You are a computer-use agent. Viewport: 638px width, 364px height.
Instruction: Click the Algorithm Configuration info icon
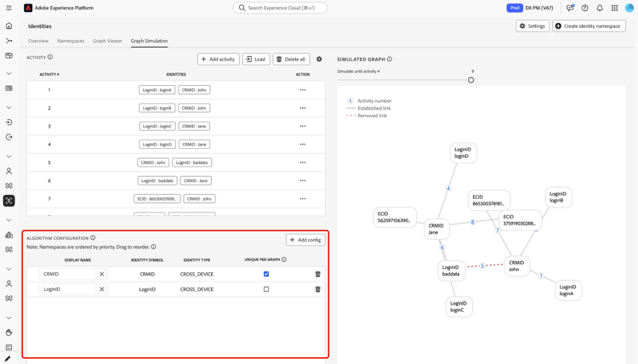tap(93, 237)
